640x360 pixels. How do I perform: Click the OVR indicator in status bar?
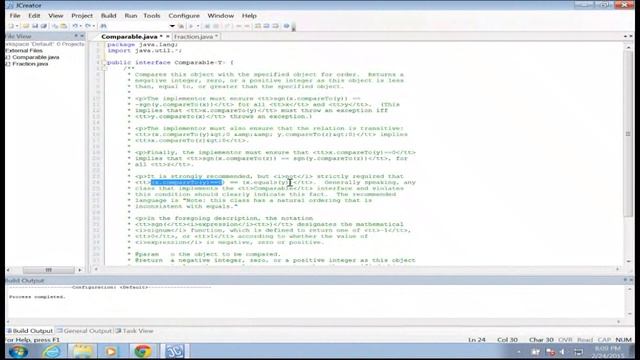click(x=565, y=340)
